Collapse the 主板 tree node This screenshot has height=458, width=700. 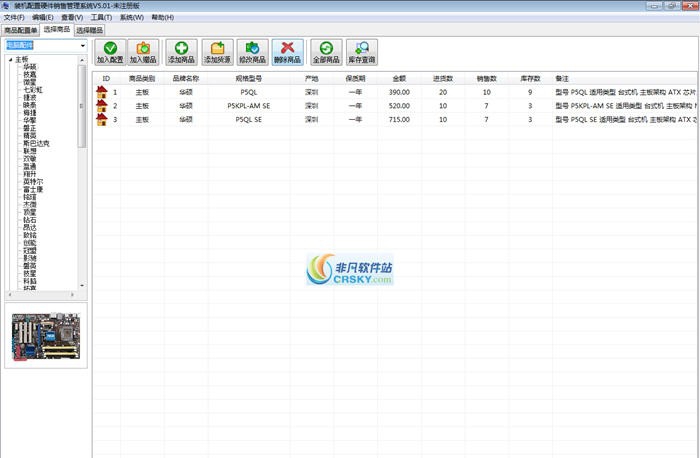(x=10, y=60)
